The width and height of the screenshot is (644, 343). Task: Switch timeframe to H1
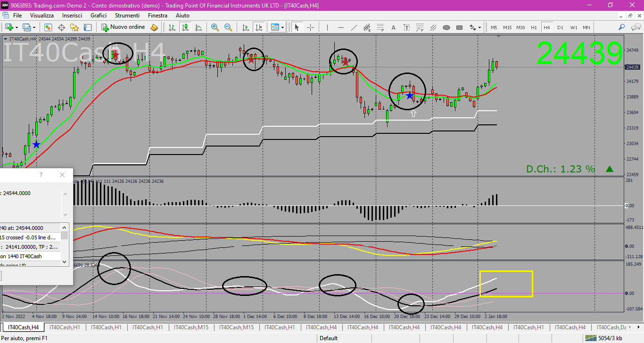(x=534, y=27)
